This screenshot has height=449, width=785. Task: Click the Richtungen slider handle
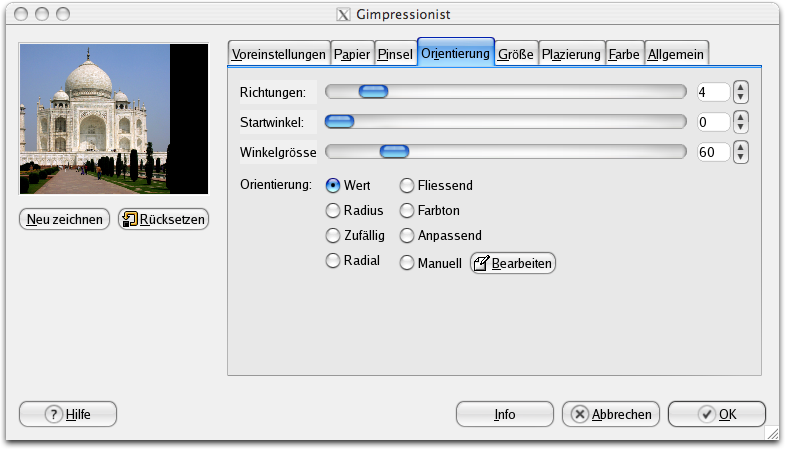pyautogui.click(x=373, y=92)
